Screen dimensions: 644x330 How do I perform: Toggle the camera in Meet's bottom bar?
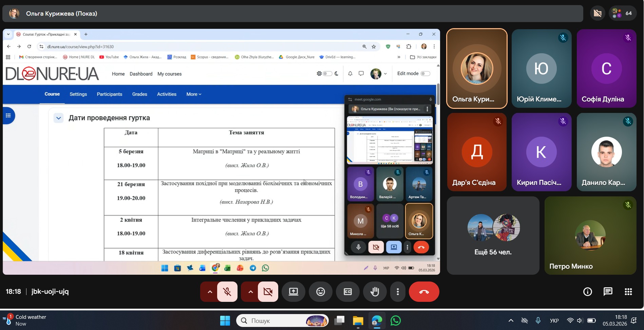(x=268, y=292)
